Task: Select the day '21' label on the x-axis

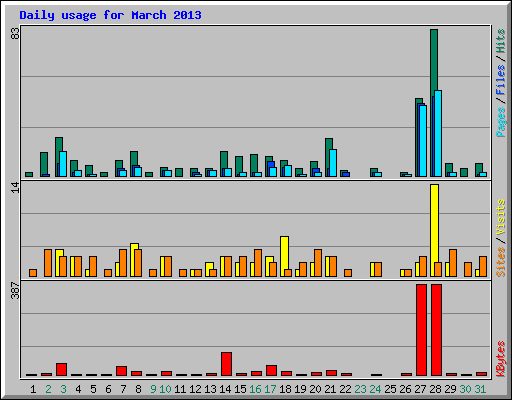Action: [330, 389]
